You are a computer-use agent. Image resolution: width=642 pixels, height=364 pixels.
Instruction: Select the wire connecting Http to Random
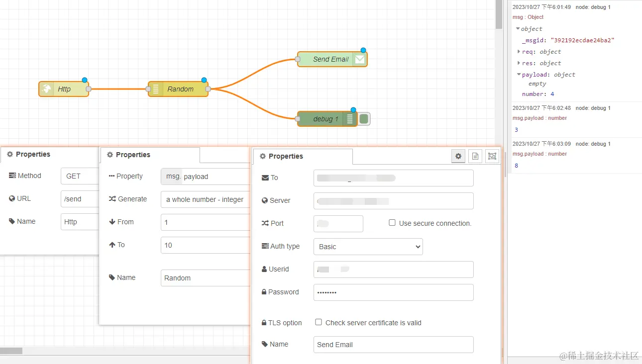[119, 89]
